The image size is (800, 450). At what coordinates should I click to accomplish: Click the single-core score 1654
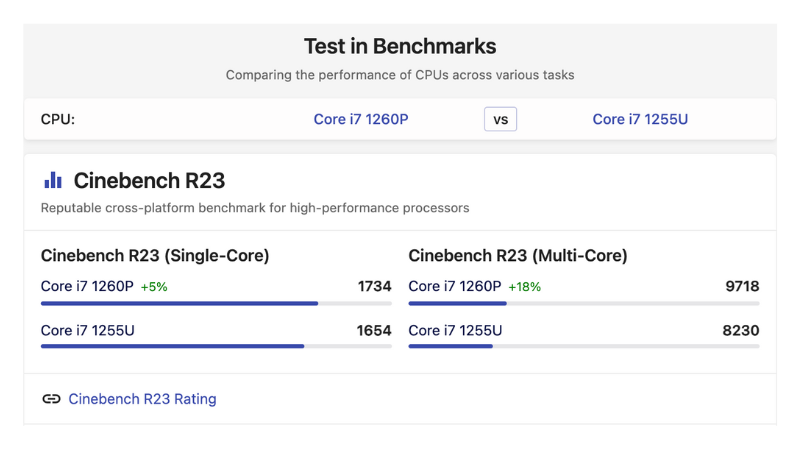coord(374,331)
